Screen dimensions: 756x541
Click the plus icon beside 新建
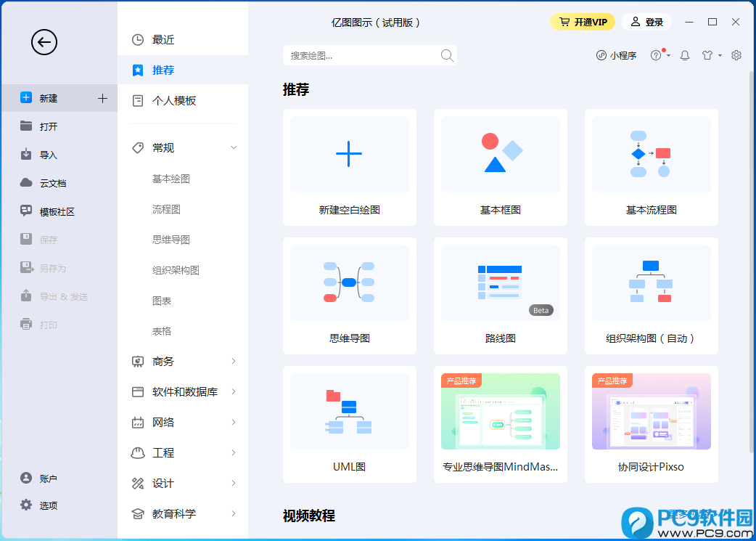102,99
